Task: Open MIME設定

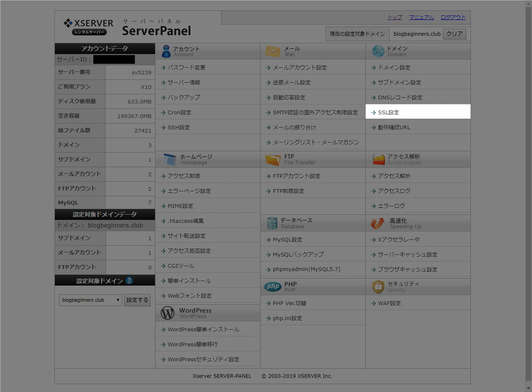Action: coord(180,206)
